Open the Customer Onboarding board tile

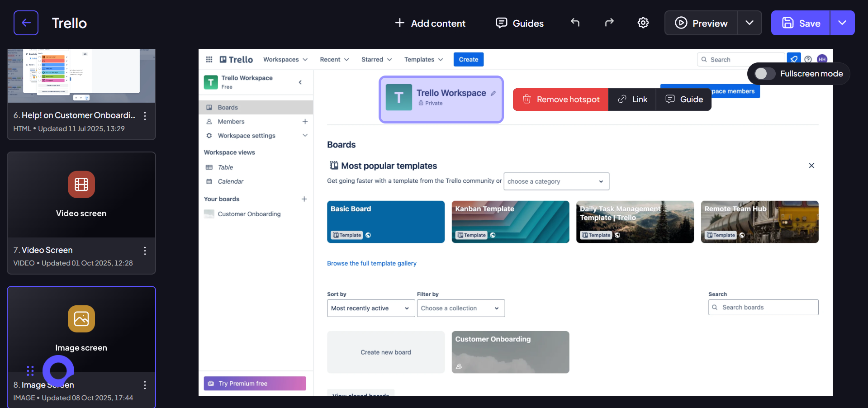coord(510,352)
